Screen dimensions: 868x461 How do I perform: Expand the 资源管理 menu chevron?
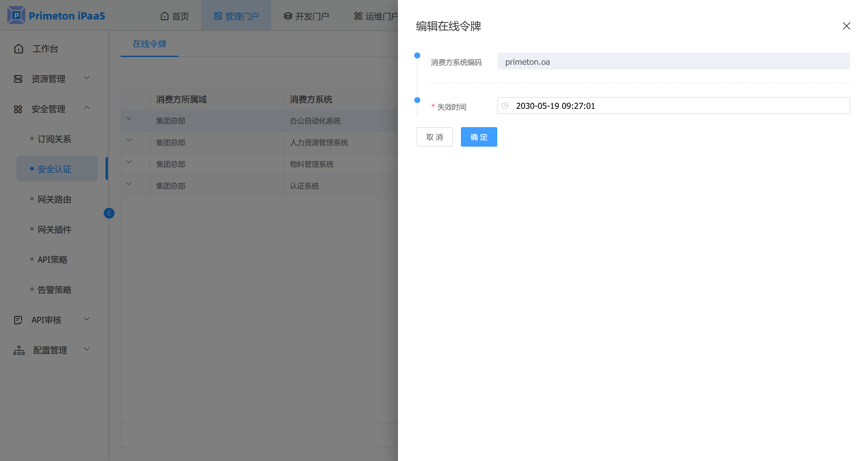click(x=87, y=78)
